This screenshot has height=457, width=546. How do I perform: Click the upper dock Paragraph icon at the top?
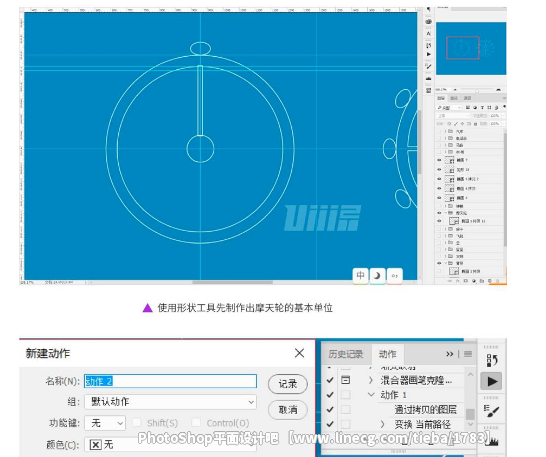pos(429,9)
